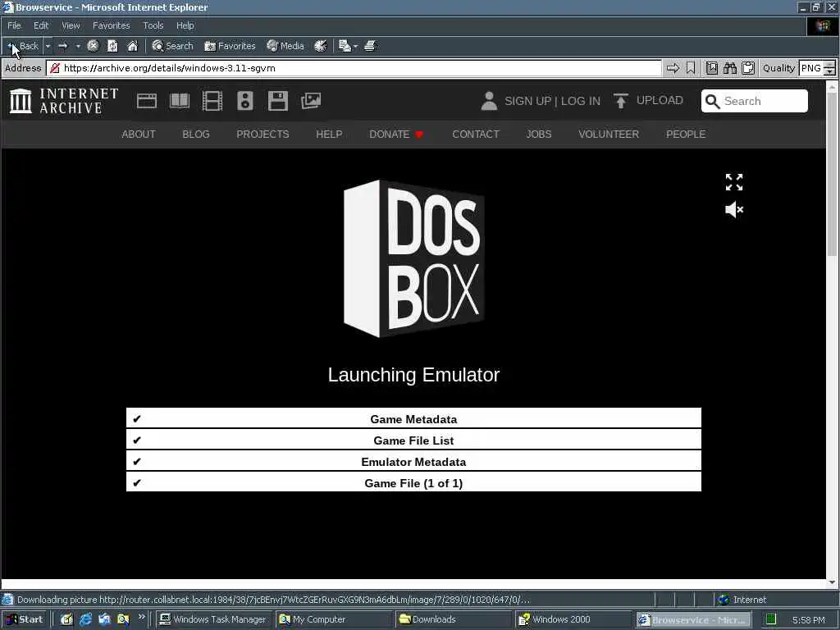Viewport: 840px width, 630px height.
Task: Open the HELP nav link
Action: 329,134
